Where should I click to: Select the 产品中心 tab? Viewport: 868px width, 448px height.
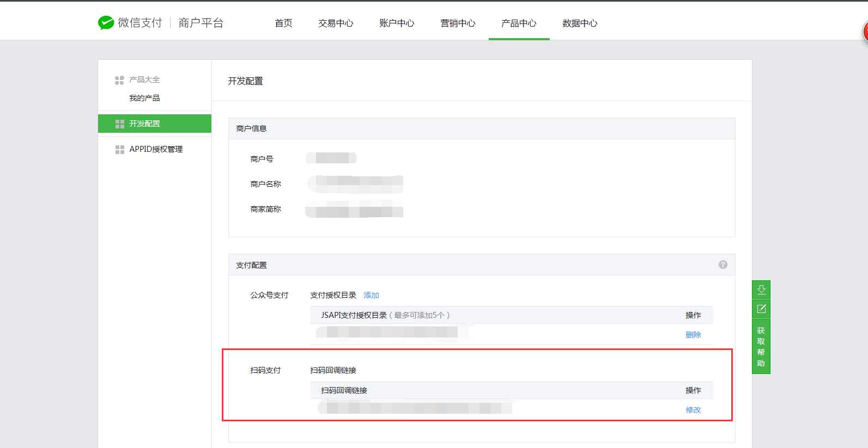pyautogui.click(x=519, y=23)
